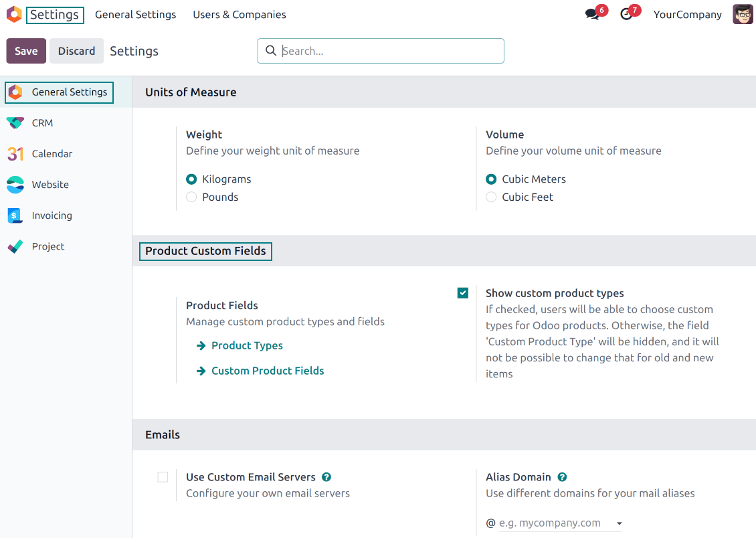Click the Website icon in sidebar
This screenshot has width=756, height=538.
[15, 185]
